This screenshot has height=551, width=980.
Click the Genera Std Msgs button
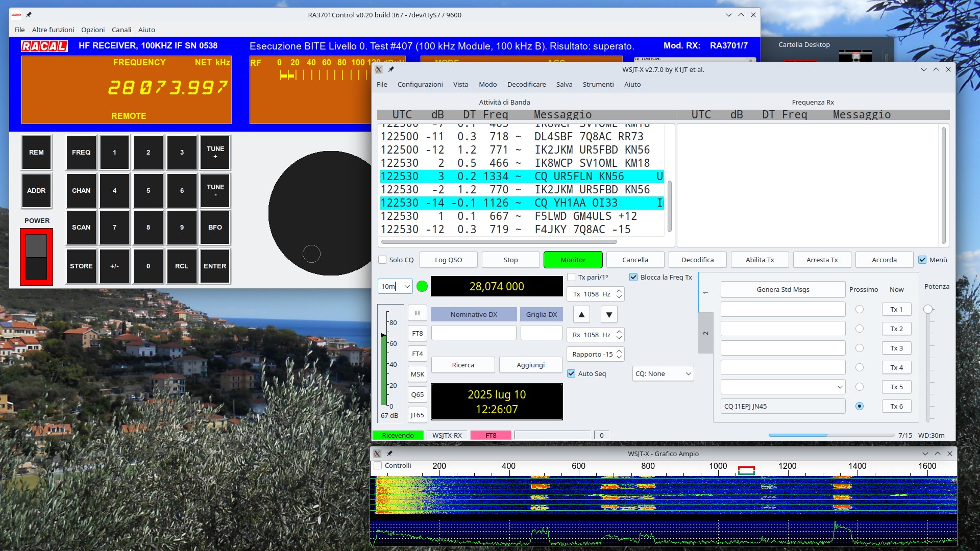click(x=782, y=289)
